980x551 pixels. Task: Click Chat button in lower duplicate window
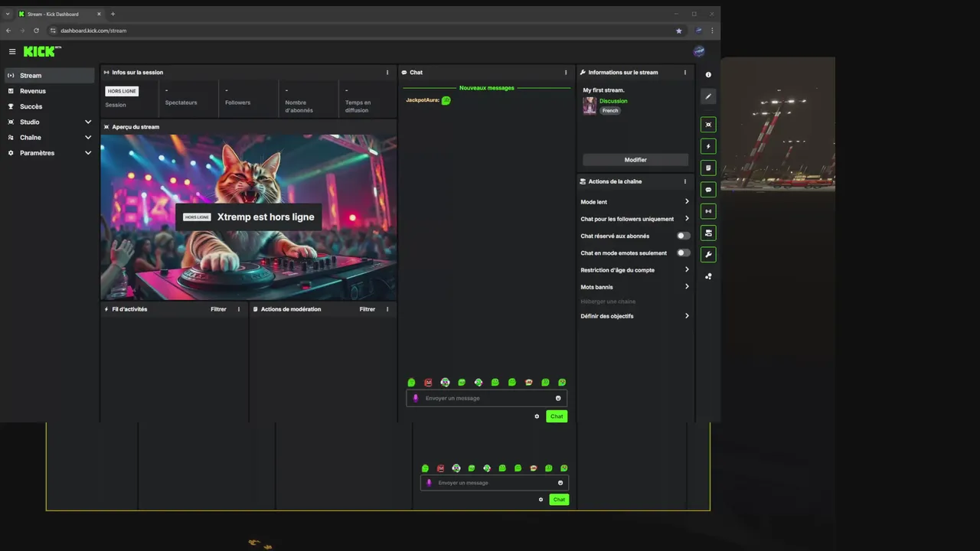559,500
